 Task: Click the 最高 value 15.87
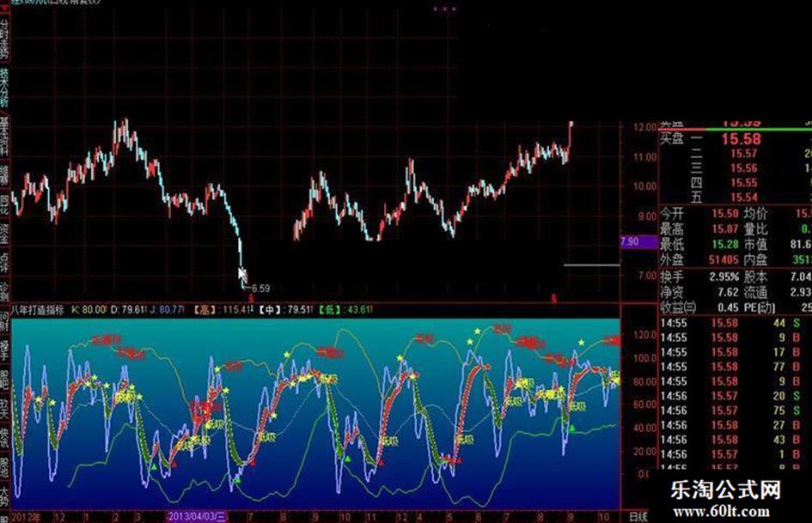pyautogui.click(x=725, y=229)
